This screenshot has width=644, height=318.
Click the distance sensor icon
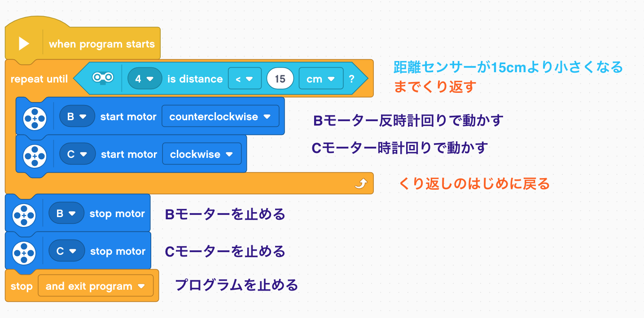click(x=103, y=78)
